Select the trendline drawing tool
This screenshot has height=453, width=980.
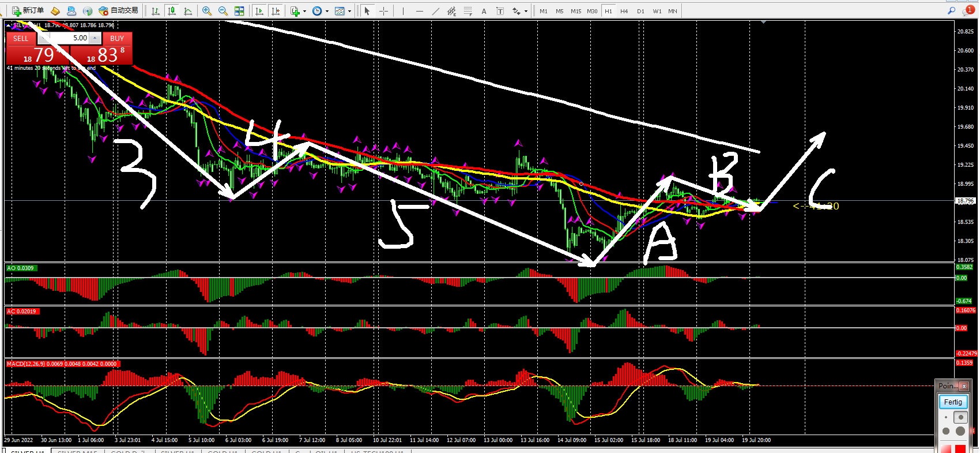pos(436,11)
